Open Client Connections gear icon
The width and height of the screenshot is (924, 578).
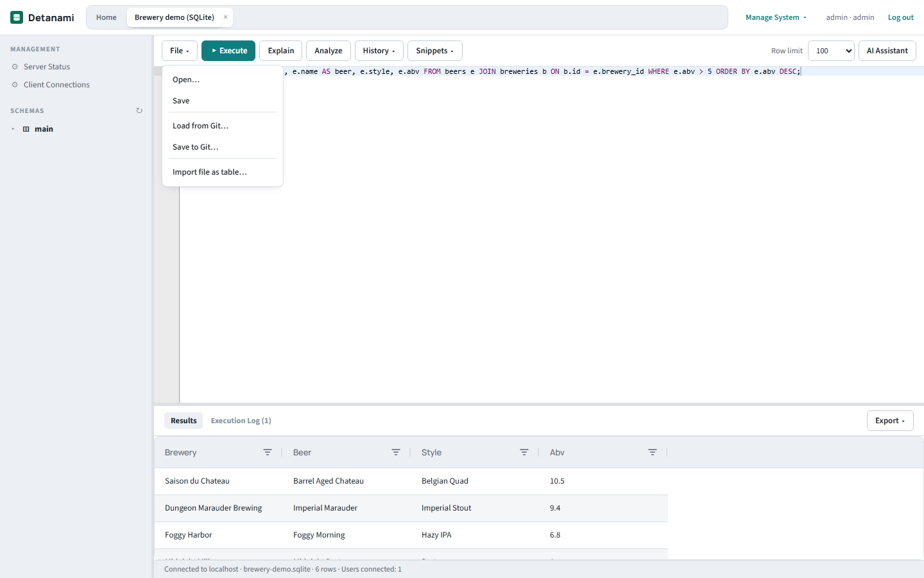15,85
